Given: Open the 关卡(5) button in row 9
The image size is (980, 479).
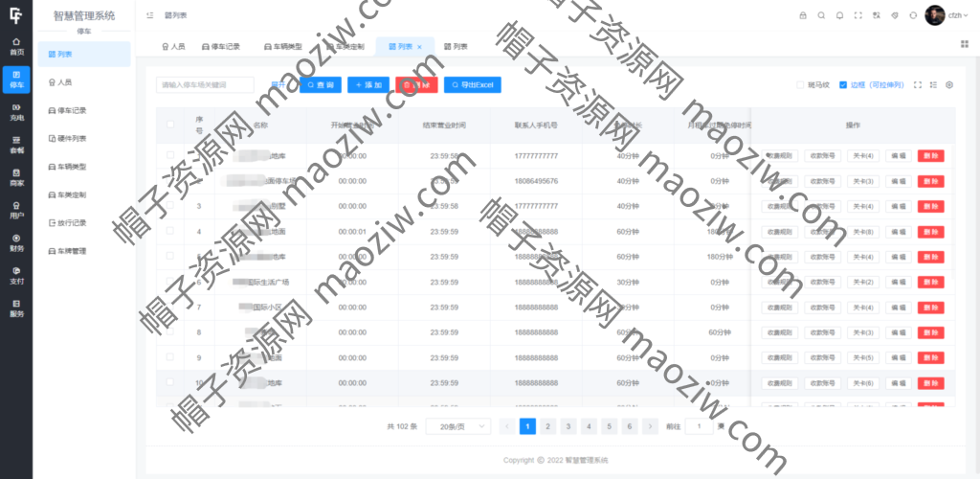Looking at the screenshot, I should coord(864,357).
